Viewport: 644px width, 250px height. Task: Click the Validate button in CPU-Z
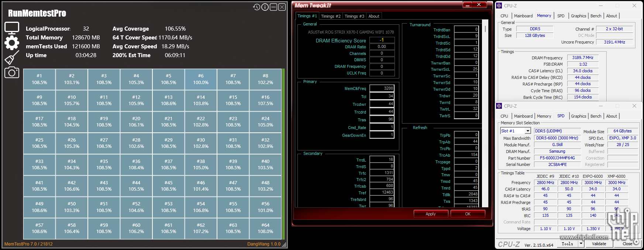pyautogui.click(x=599, y=243)
